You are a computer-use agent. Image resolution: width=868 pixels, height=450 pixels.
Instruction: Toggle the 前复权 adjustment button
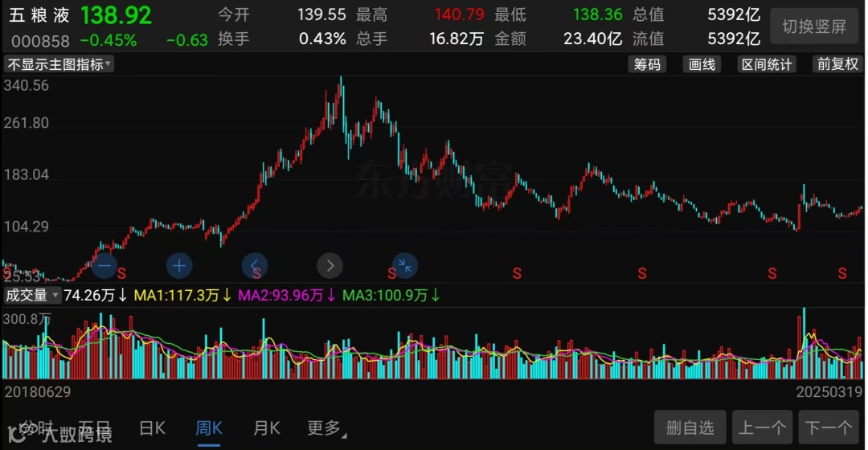[837, 64]
